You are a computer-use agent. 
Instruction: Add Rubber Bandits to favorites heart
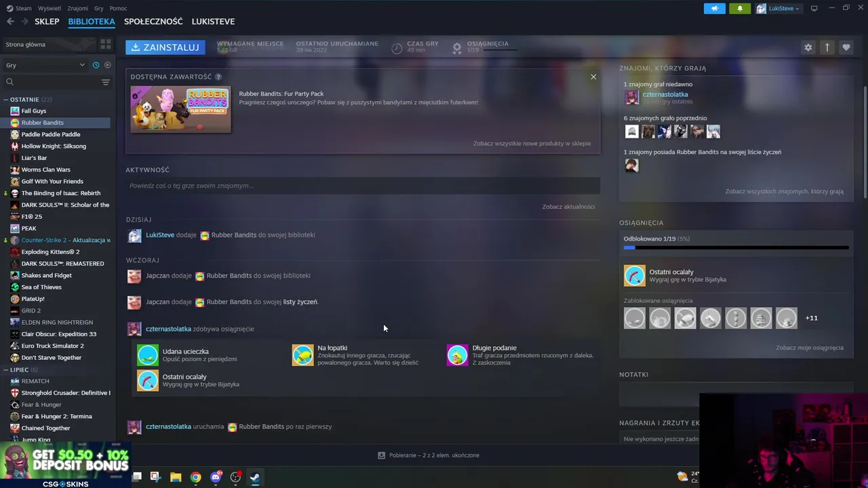click(x=846, y=47)
